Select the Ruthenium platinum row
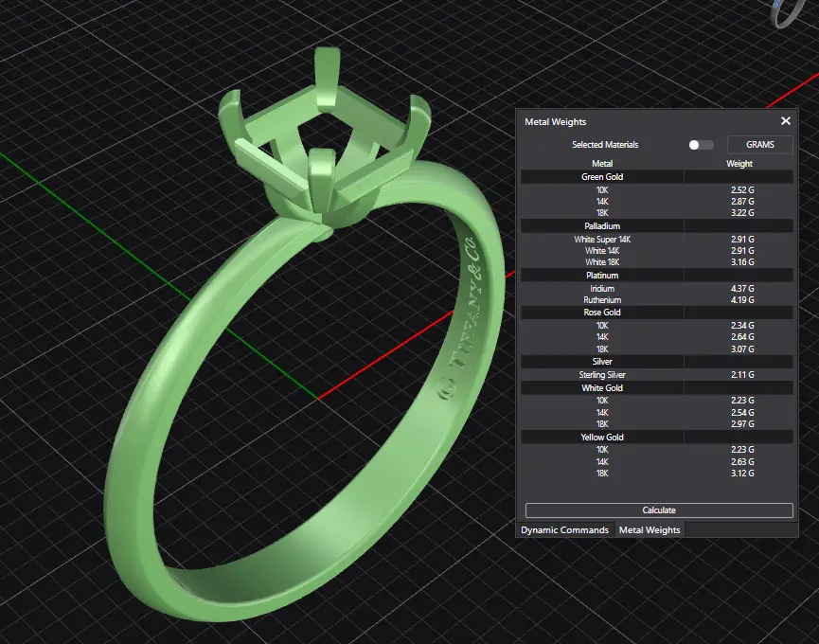 656,300
